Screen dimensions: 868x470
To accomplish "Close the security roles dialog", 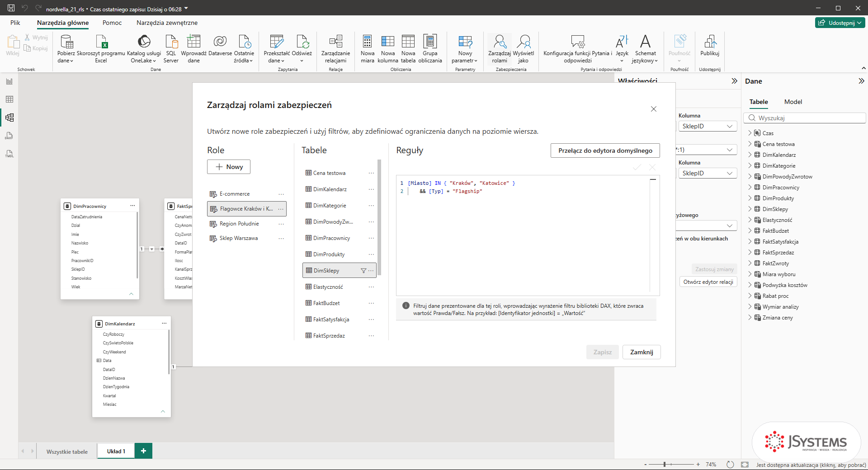I will click(x=653, y=109).
